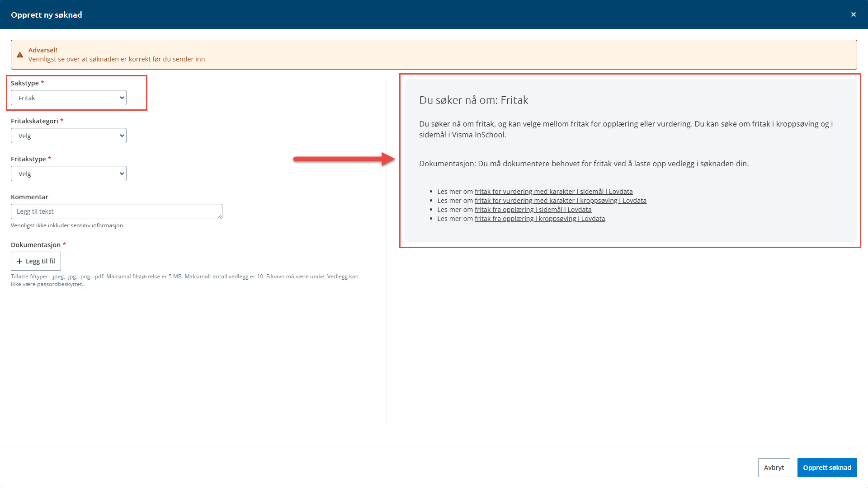Click the Advarsel! warning heading
Image resolution: width=868 pixels, height=488 pixels.
coord(43,50)
